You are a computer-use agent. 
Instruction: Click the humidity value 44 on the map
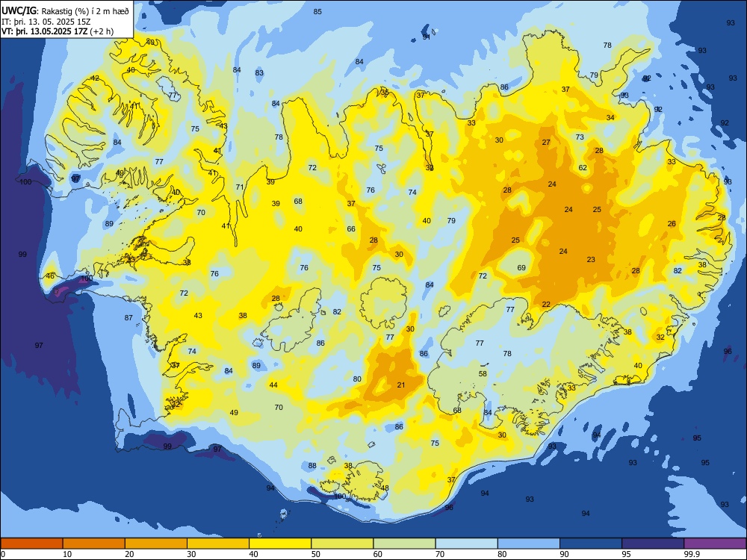(273, 385)
